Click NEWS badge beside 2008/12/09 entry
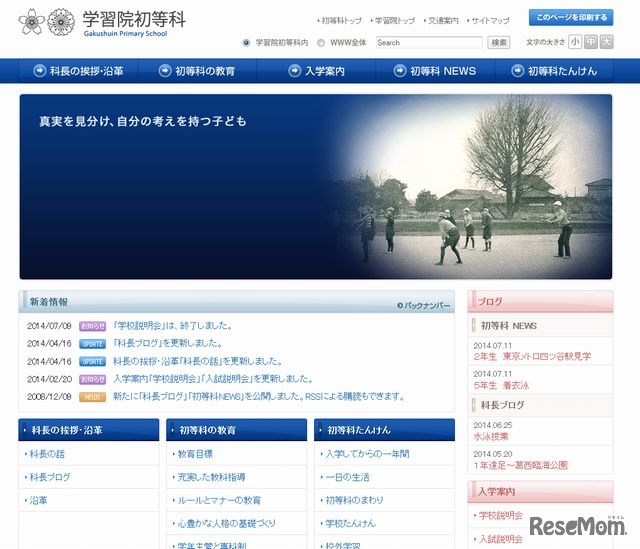Image resolution: width=640 pixels, height=549 pixels. (x=93, y=397)
